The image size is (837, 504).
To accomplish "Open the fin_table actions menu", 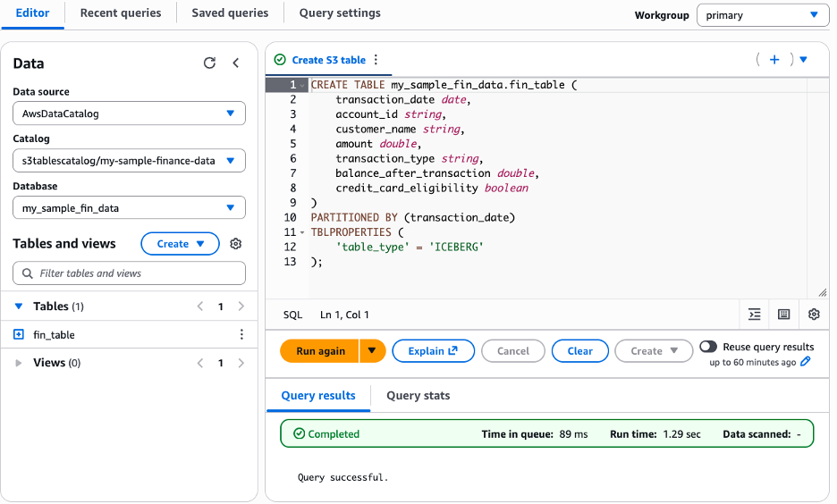I will click(241, 334).
